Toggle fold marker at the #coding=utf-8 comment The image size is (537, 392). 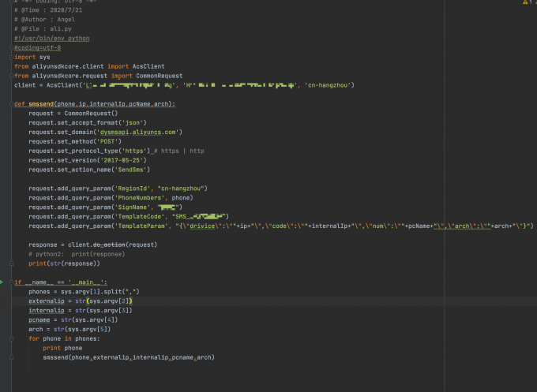coord(11,48)
